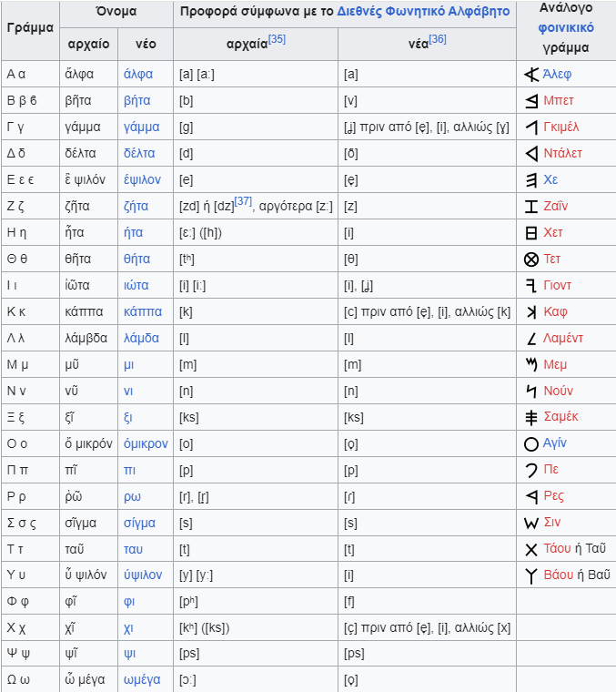Open the red Σαμέκ link
Image resolution: width=616 pixels, height=692 pixels.
click(560, 417)
